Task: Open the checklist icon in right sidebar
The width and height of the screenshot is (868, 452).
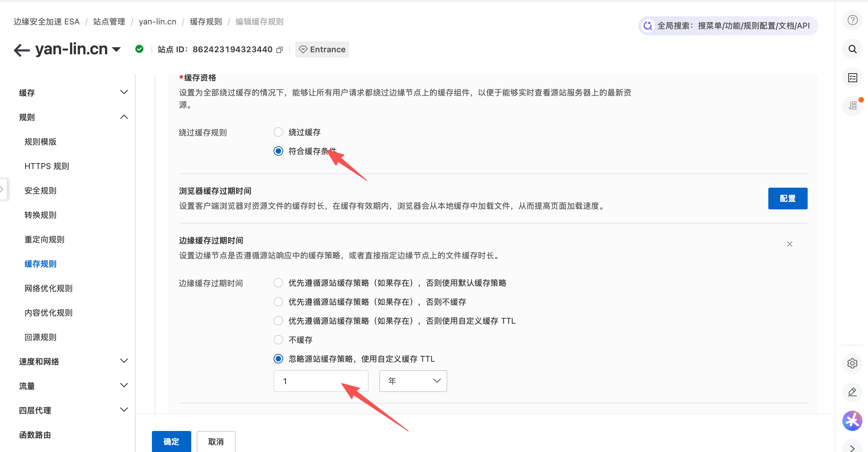Action: click(852, 78)
